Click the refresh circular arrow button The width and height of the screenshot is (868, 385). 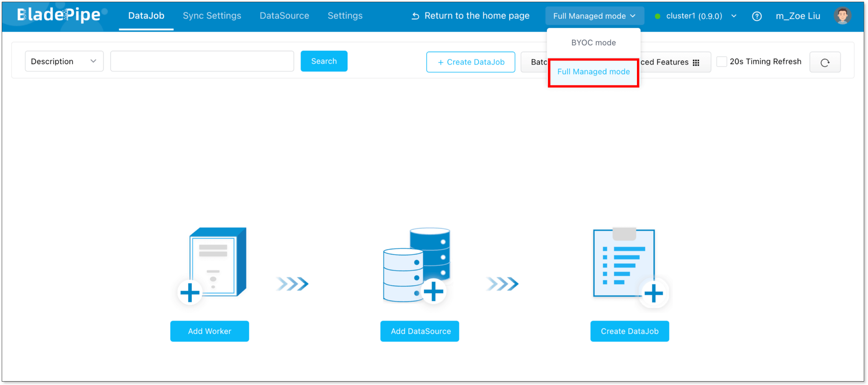pyautogui.click(x=825, y=62)
